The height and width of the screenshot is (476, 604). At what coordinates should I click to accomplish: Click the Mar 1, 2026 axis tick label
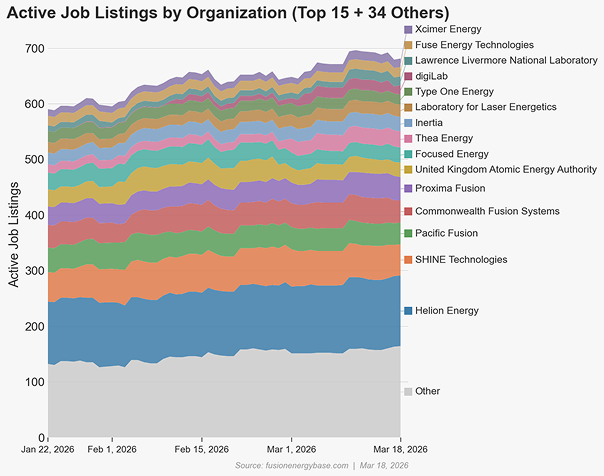[292, 449]
